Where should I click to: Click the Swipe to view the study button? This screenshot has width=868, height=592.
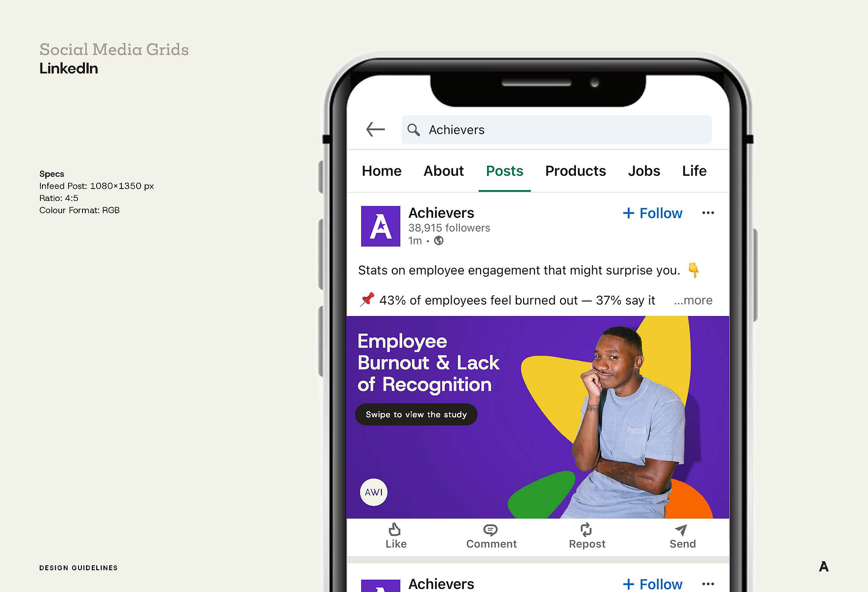pos(416,414)
